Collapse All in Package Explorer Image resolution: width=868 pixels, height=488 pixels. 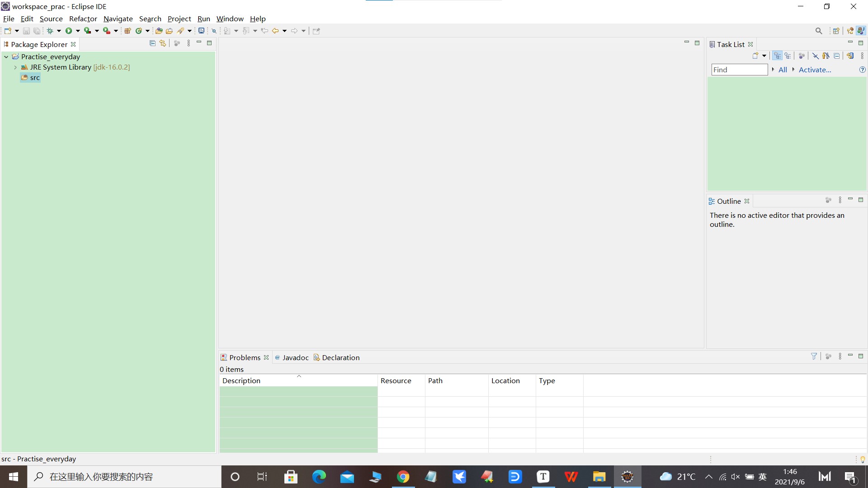152,43
